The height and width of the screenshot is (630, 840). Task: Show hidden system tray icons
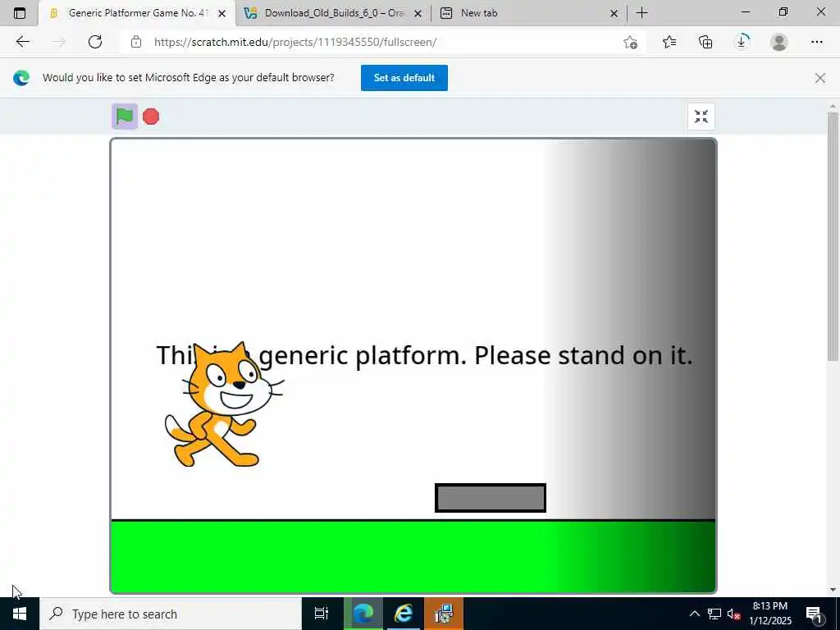click(694, 614)
